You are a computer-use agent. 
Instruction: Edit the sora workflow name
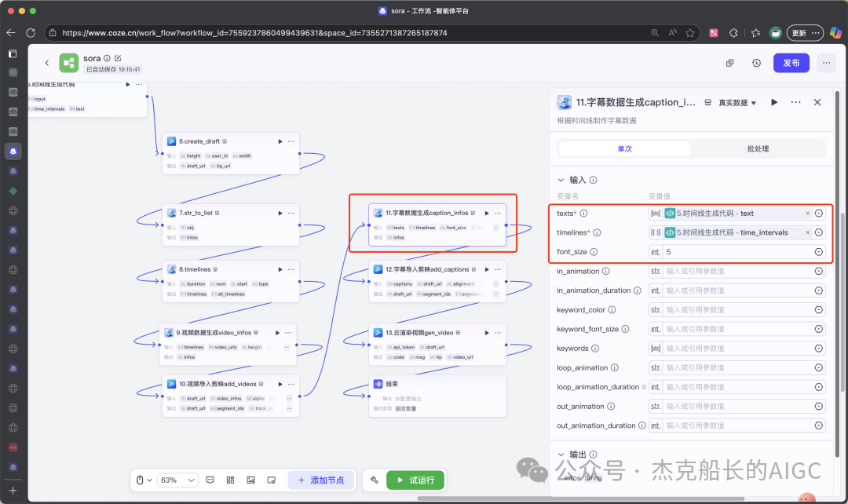click(118, 58)
